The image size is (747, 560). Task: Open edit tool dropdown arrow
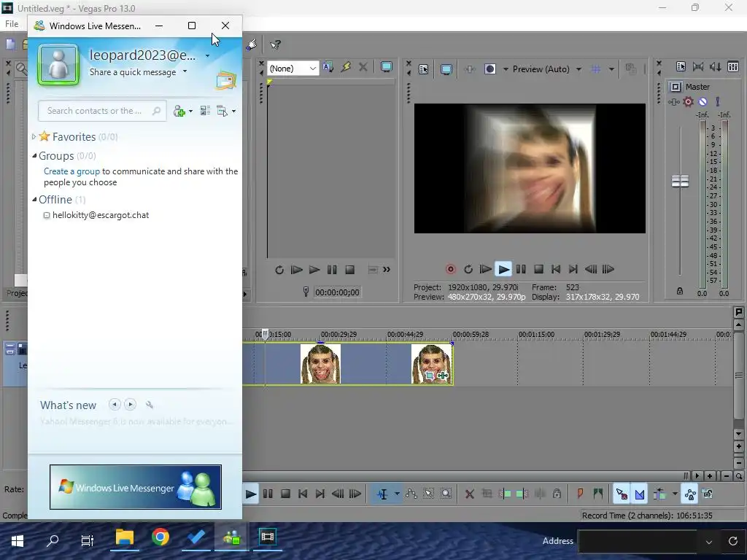[x=397, y=494]
